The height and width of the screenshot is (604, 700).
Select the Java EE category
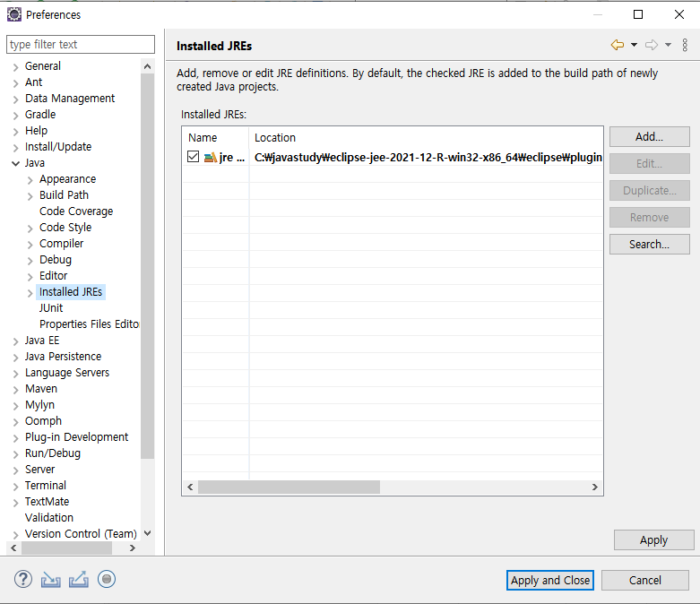pyautogui.click(x=42, y=341)
